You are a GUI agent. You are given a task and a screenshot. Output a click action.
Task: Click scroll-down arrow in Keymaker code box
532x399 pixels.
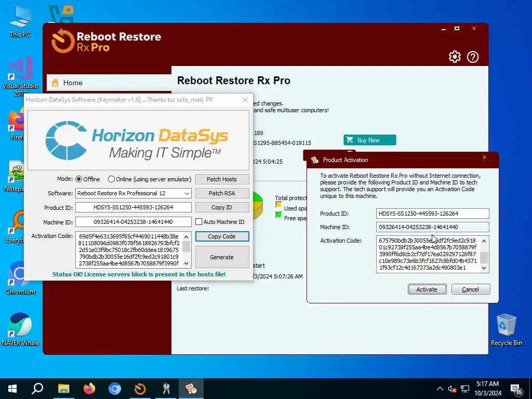point(187,263)
